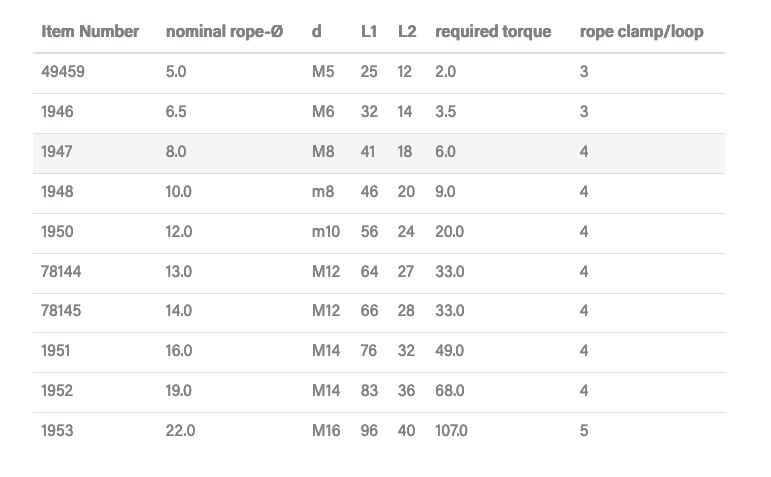This screenshot has height=477, width=771.
Task: Click item number 78145
Action: (61, 311)
